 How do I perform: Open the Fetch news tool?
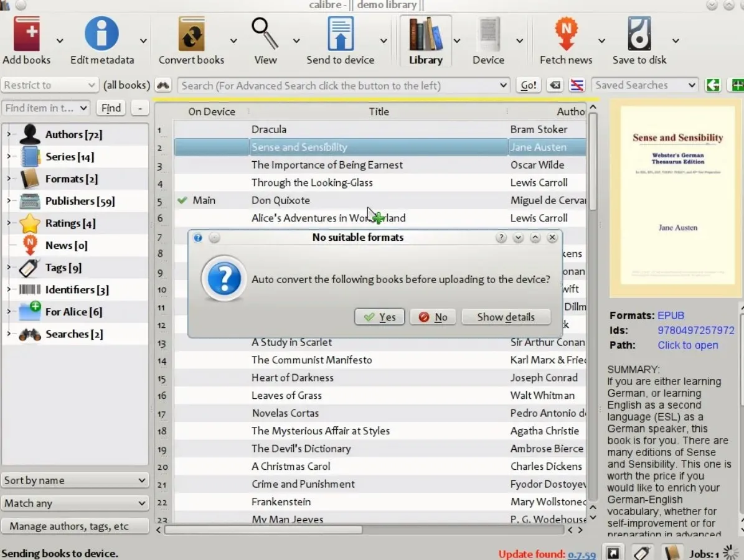[565, 37]
